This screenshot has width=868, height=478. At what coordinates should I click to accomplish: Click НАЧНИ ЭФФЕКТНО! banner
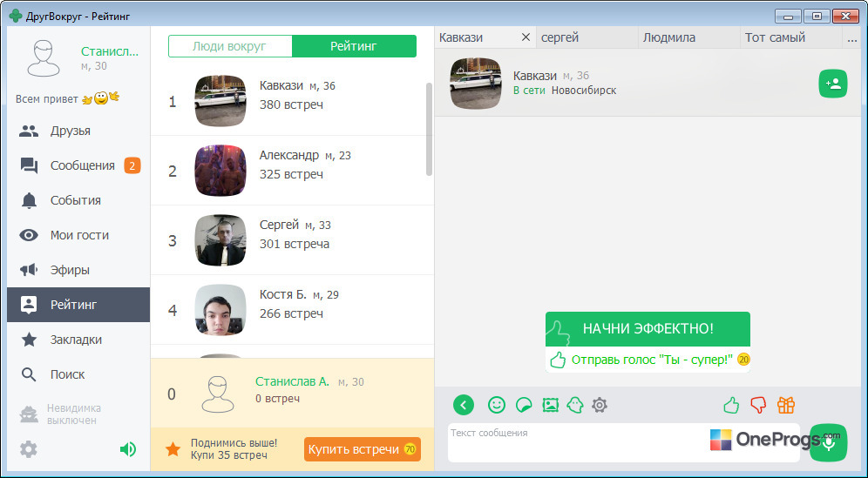(x=648, y=328)
